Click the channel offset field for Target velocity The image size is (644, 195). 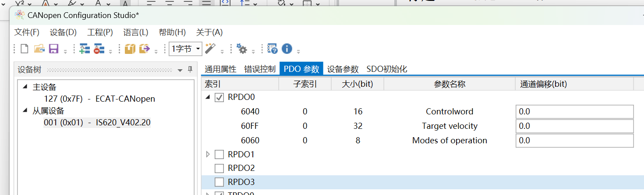(574, 126)
